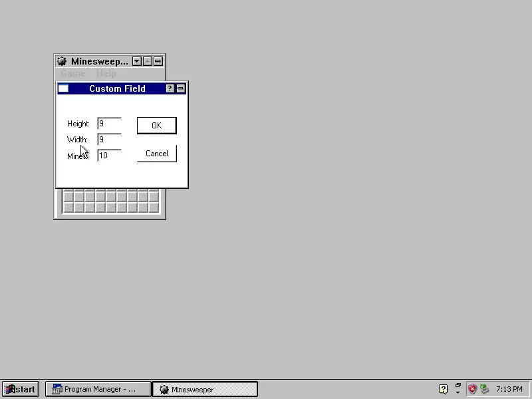The image size is (532, 399).
Task: Switch to Program Manager taskbar item
Action: [98, 389]
